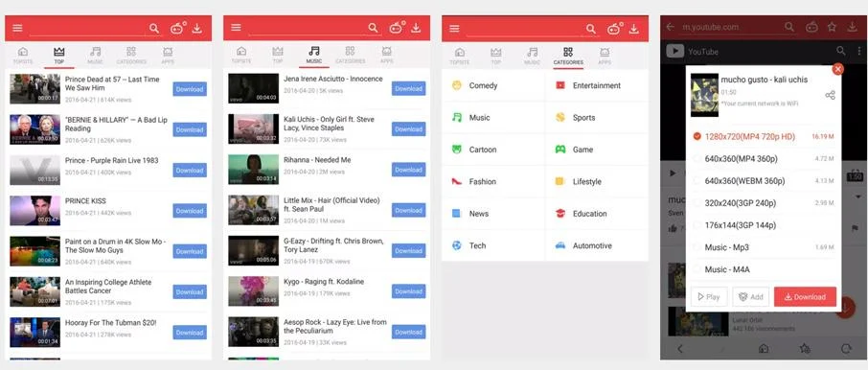Click the red Download button in popup

805,297
